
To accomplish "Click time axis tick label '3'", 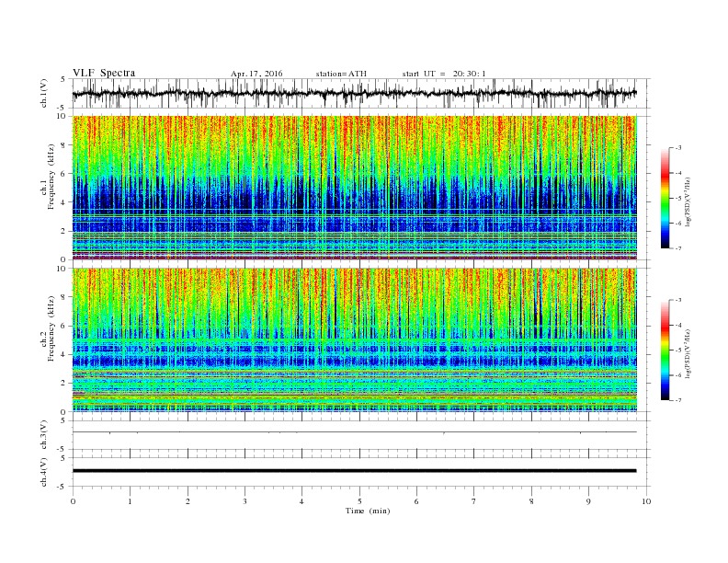I will click(245, 501).
